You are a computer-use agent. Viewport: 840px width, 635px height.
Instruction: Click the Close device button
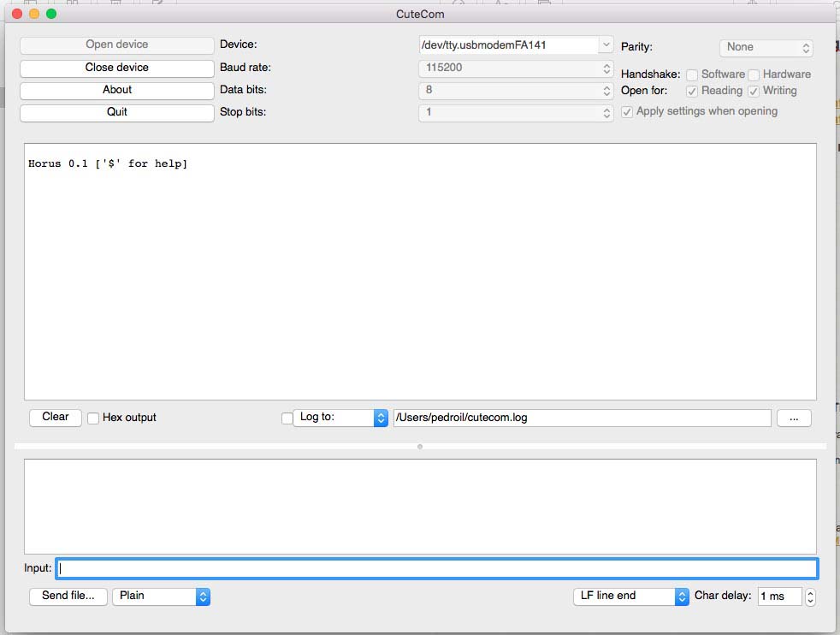tap(117, 68)
